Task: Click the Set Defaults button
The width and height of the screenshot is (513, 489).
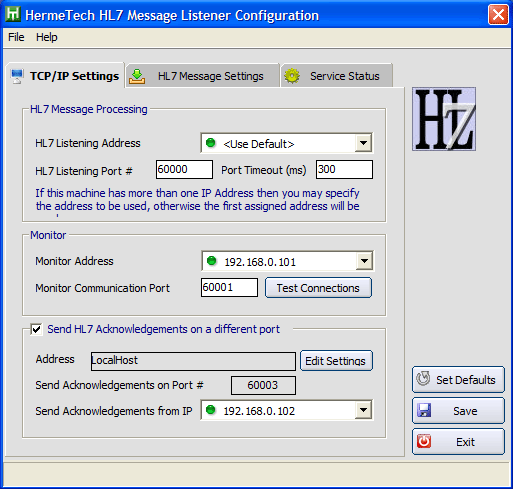Action: click(458, 379)
